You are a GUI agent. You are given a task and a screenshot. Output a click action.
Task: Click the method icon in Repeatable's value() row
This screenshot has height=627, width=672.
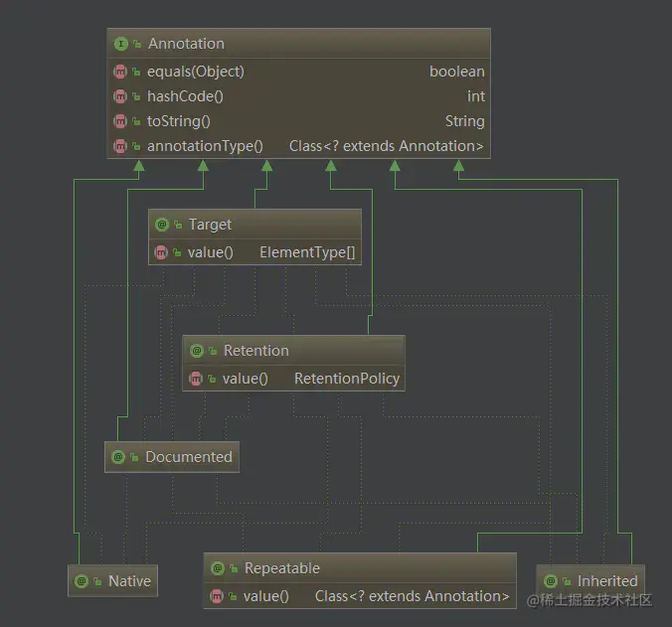point(217,596)
